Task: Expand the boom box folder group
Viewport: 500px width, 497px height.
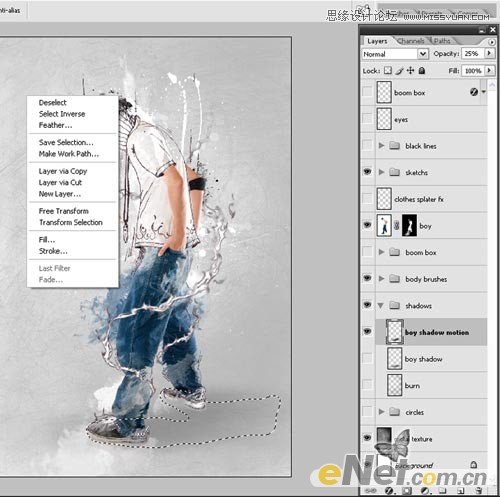Action: point(381,252)
